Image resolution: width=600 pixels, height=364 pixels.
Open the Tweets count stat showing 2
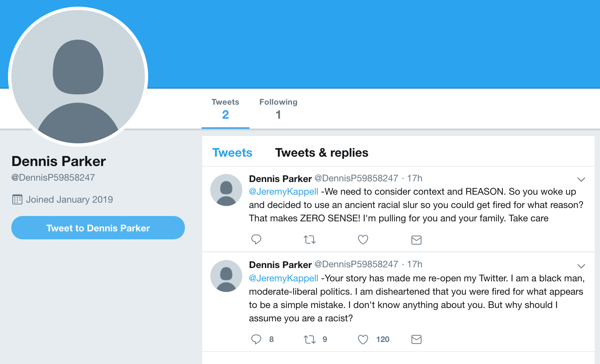226,109
